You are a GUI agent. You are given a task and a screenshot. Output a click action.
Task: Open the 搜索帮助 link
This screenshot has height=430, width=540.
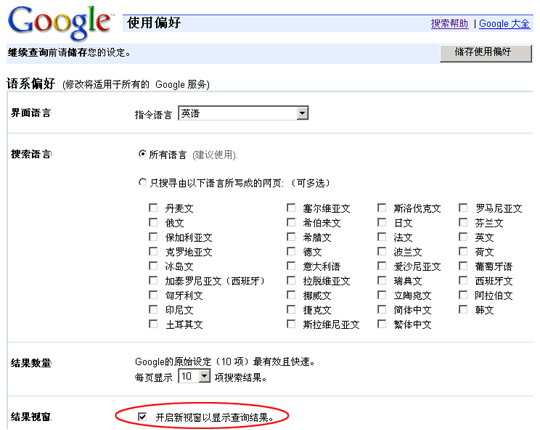click(x=449, y=23)
